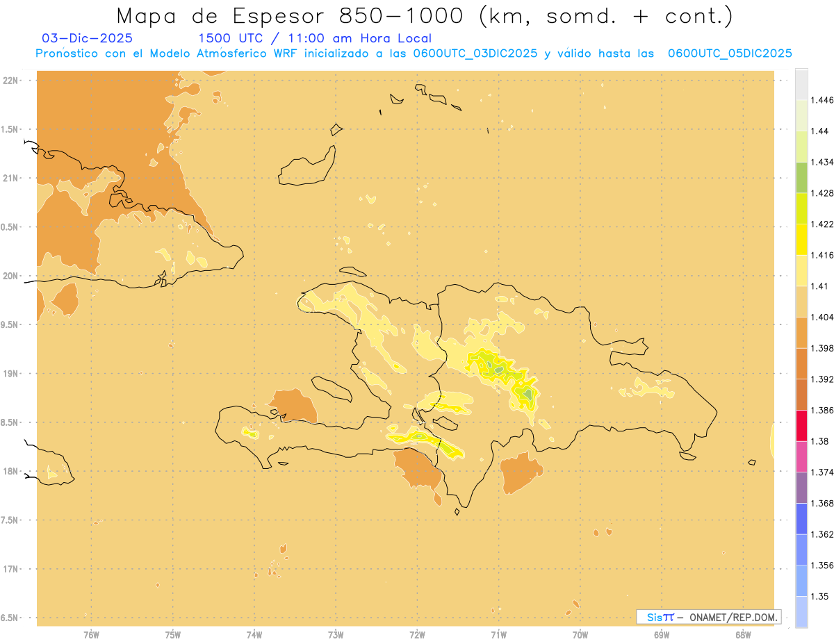834x644 pixels.
Task: Click the purple 1.368–1.374 colorbar segment
Action: point(801,488)
